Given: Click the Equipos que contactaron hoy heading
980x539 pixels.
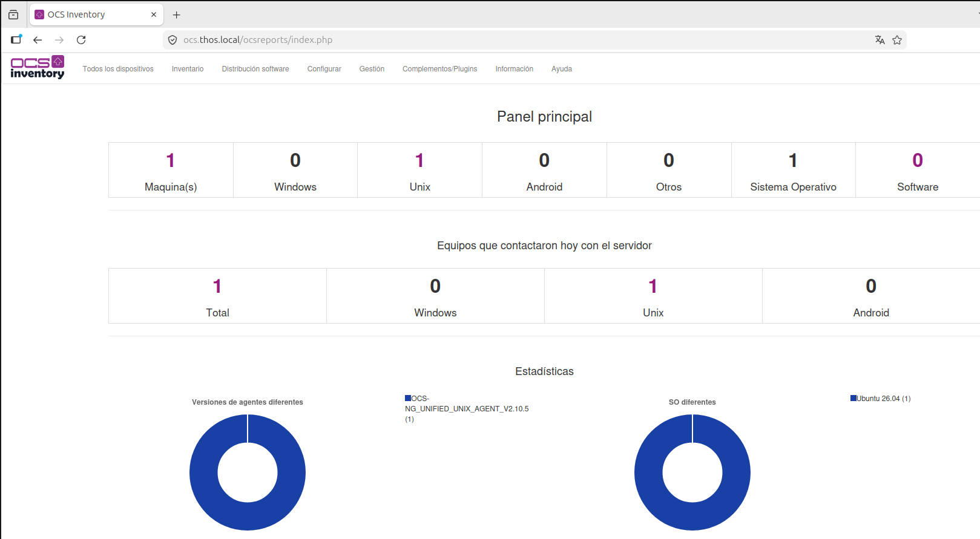Looking at the screenshot, I should click(544, 246).
